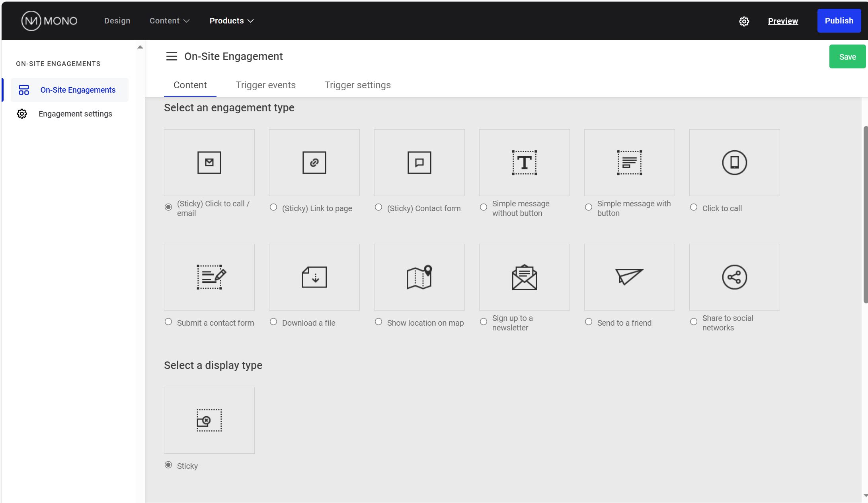Switch to the Trigger settings tab

tap(357, 85)
